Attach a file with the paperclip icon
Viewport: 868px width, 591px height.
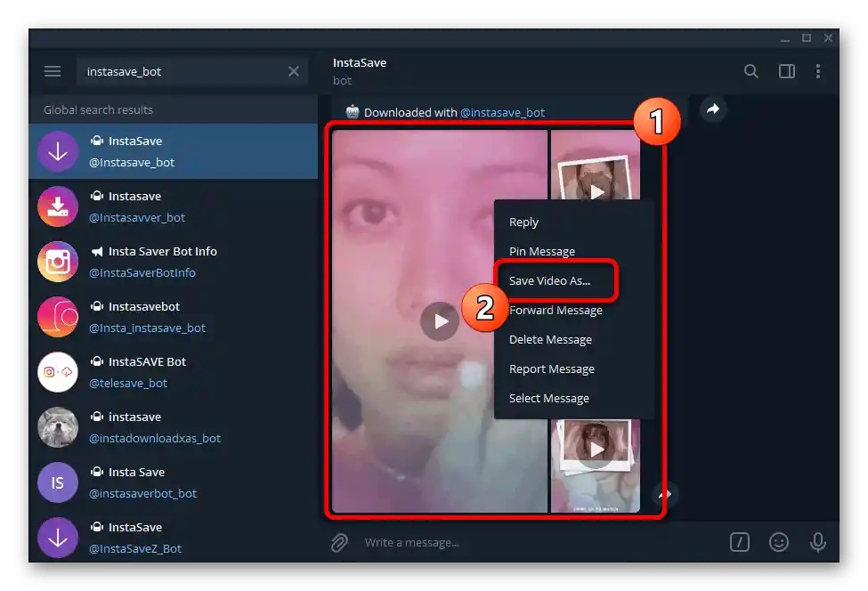click(339, 542)
